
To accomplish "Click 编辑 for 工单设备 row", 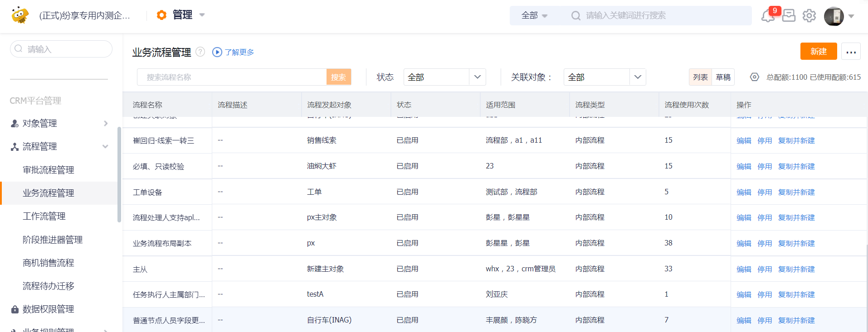I will click(x=744, y=192).
